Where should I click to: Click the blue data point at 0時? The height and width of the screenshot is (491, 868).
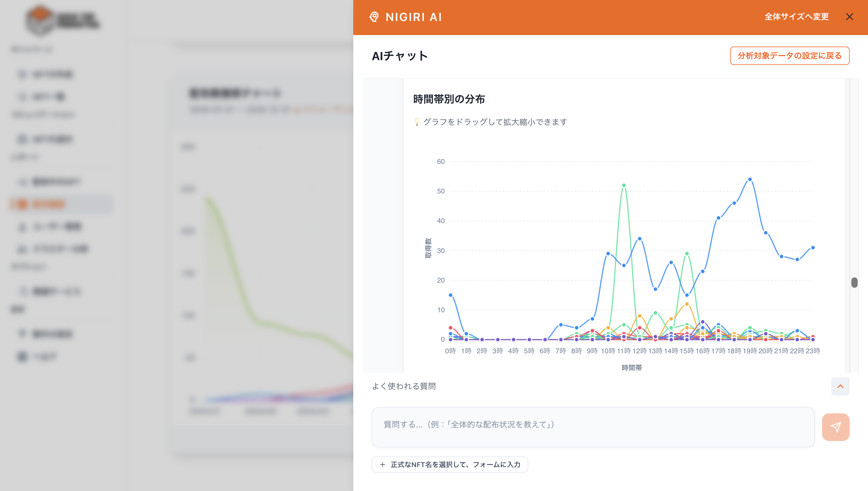tap(450, 295)
